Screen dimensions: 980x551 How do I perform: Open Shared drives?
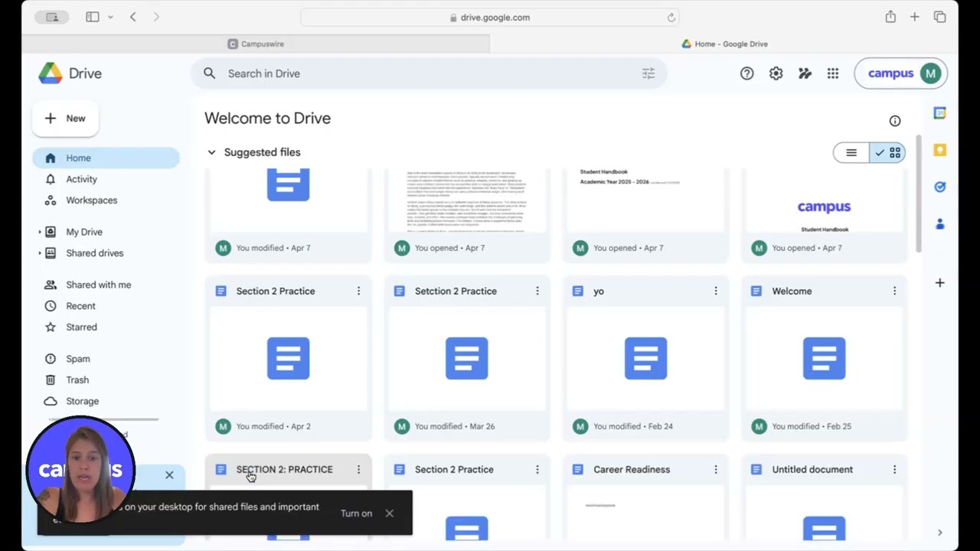(94, 253)
